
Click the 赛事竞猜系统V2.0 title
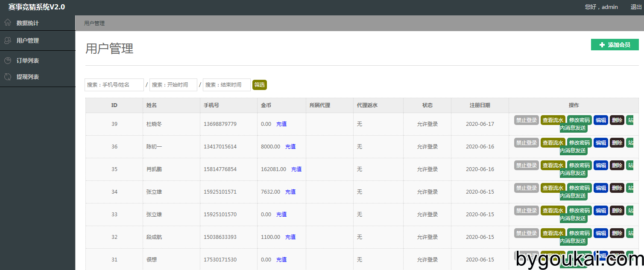37,7
